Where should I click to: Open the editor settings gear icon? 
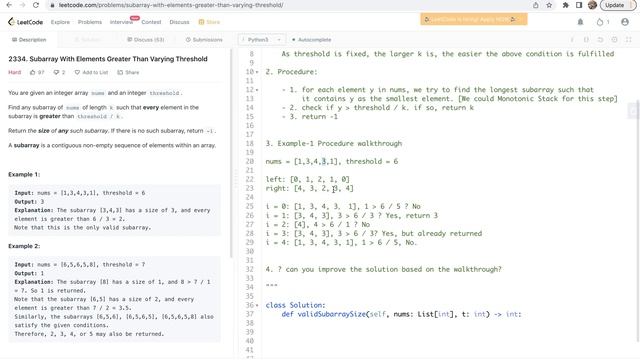[x=614, y=40]
